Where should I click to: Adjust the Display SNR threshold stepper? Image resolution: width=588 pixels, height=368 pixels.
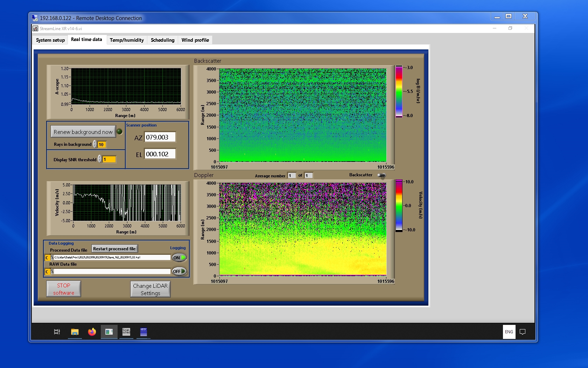click(x=100, y=159)
